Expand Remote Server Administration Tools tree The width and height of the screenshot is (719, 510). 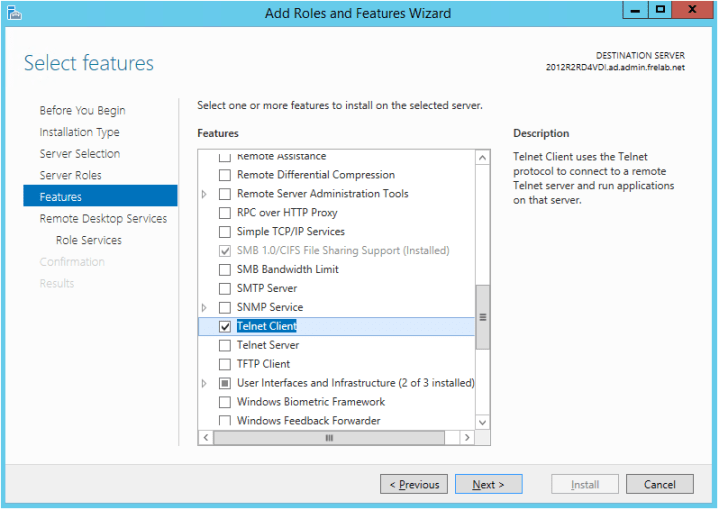(205, 194)
